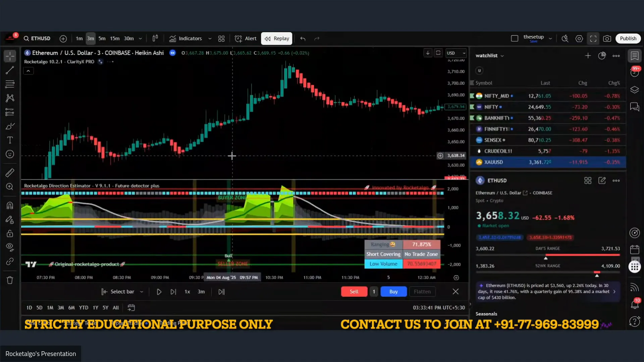This screenshot has height=362, width=644.
Task: Add a symbol to compare
Action: tap(63, 39)
